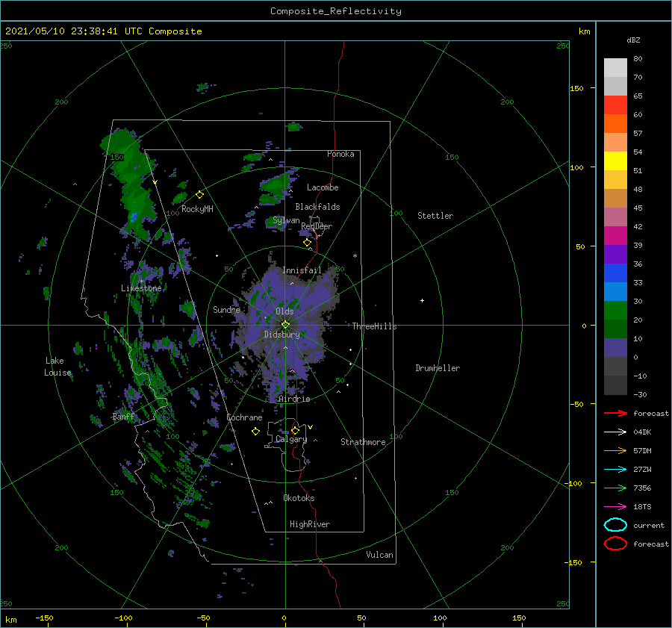This screenshot has width=672, height=628.
Task: Click the purple 39 dBZ swatch
Action: 615,254
